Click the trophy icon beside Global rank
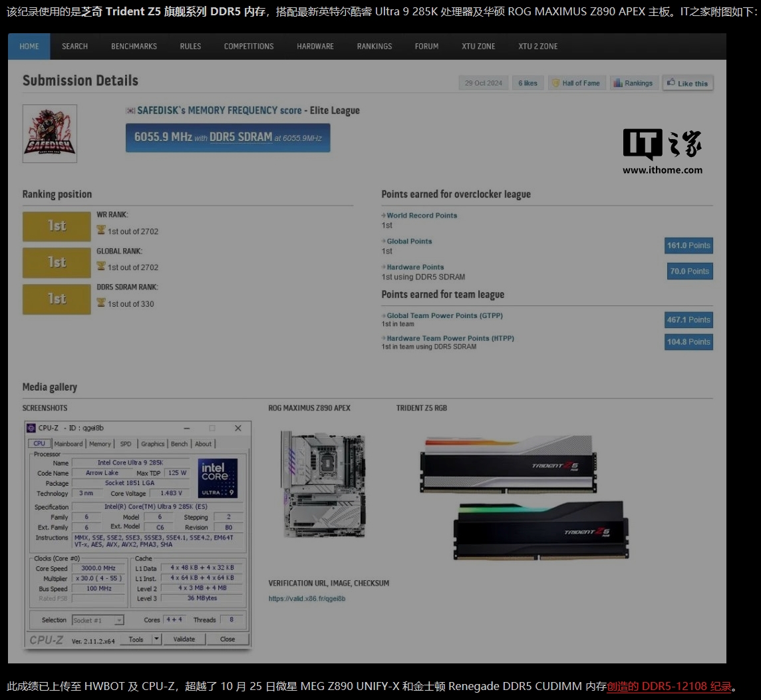Image resolution: width=761 pixels, height=700 pixels. click(101, 266)
